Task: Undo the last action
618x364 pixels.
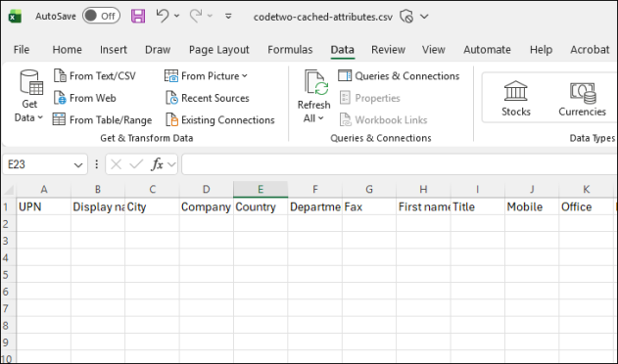Action: (163, 17)
